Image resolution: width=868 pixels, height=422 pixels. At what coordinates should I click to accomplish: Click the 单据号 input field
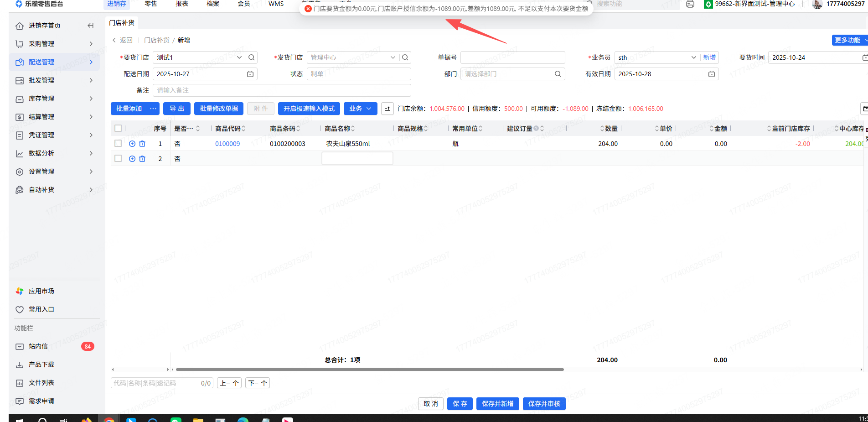coord(513,57)
